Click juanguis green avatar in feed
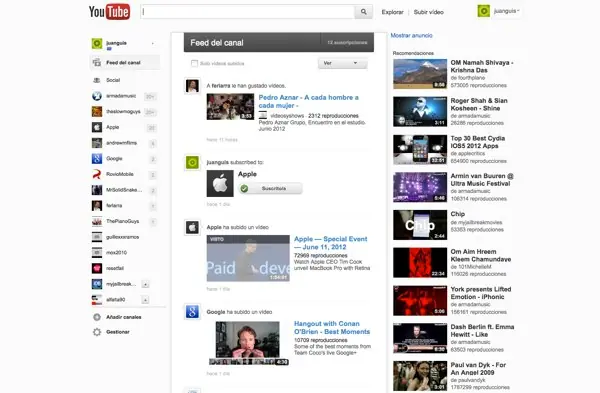Image resolution: width=600 pixels, height=393 pixels. (192, 163)
